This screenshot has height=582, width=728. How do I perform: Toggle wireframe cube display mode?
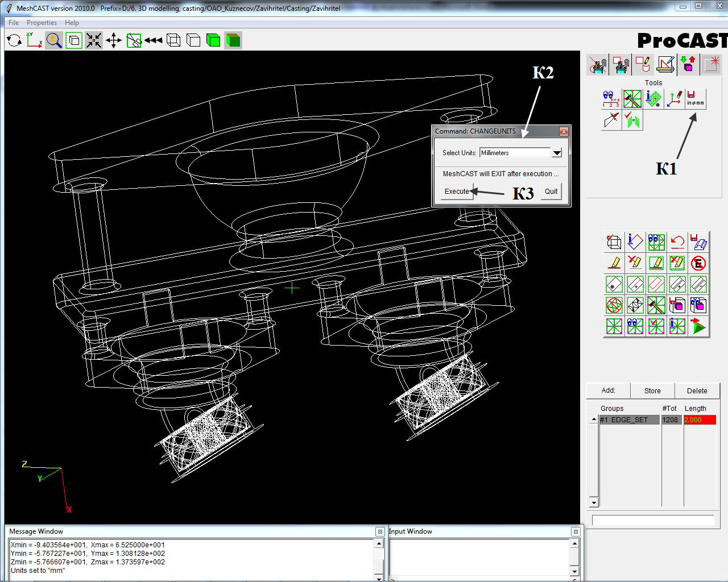[x=173, y=40]
